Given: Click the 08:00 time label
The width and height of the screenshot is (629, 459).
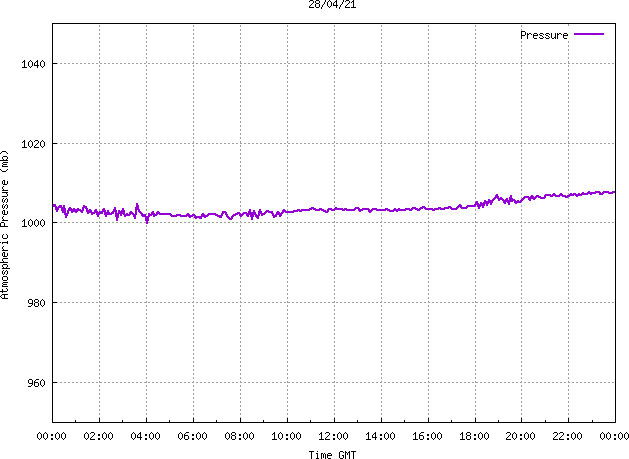Looking at the screenshot, I should tap(239, 436).
